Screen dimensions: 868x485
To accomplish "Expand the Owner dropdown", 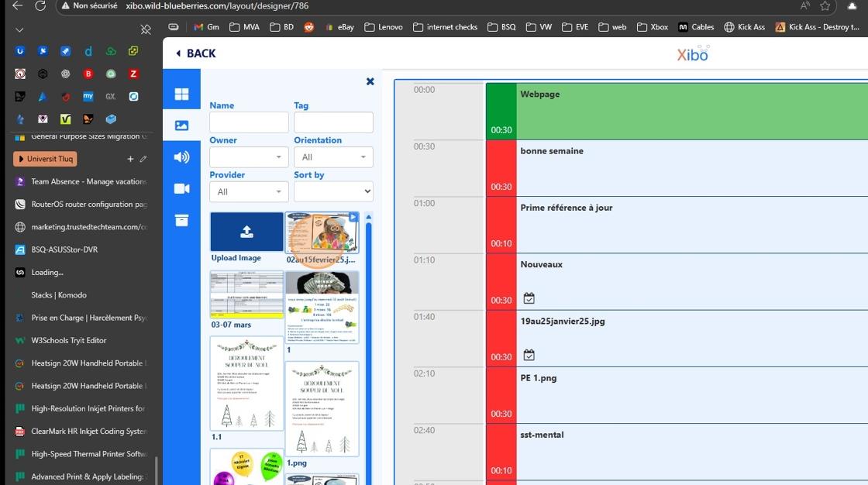I will click(249, 157).
